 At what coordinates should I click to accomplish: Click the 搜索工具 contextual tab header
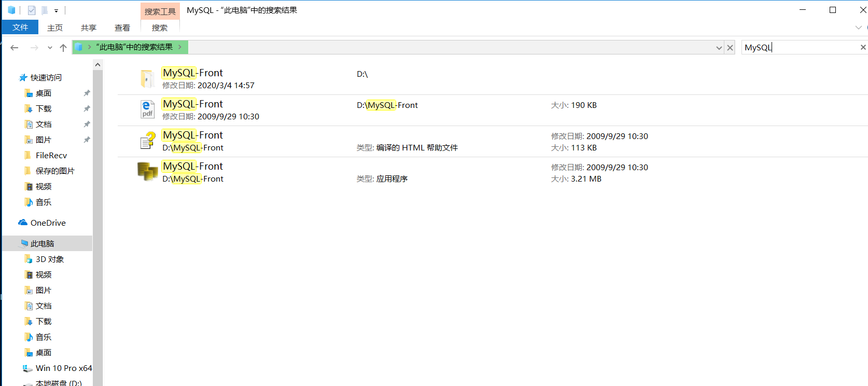160,11
